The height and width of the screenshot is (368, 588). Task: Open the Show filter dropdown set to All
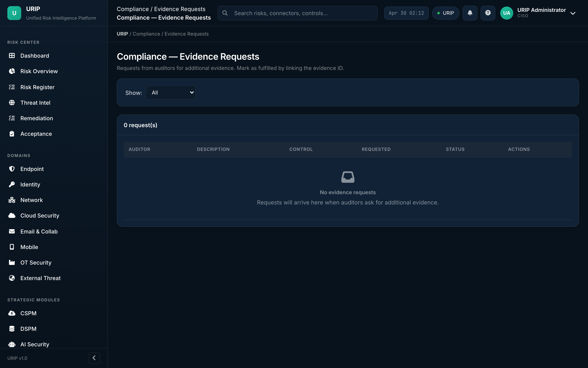[170, 92]
